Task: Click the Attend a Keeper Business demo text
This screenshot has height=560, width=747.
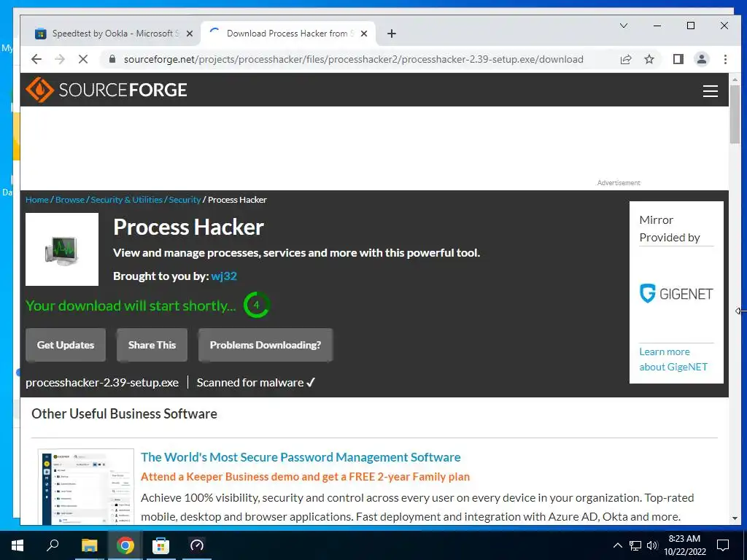Action: tap(305, 477)
